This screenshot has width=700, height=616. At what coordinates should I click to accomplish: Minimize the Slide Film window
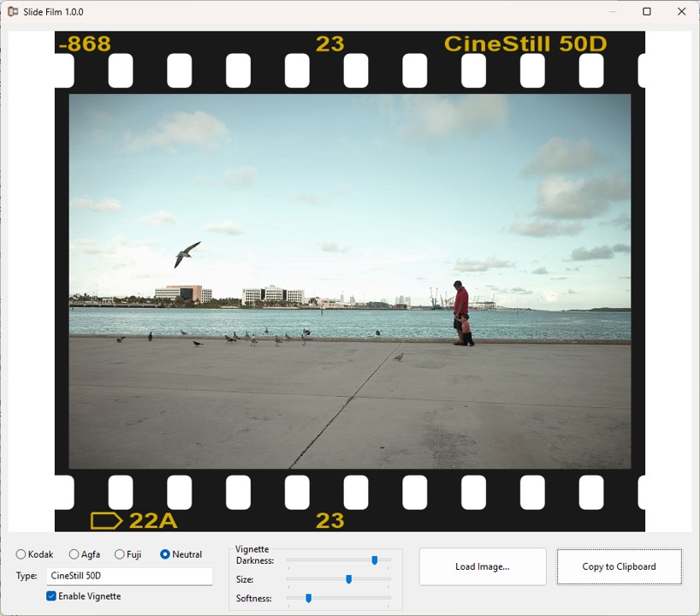(611, 11)
